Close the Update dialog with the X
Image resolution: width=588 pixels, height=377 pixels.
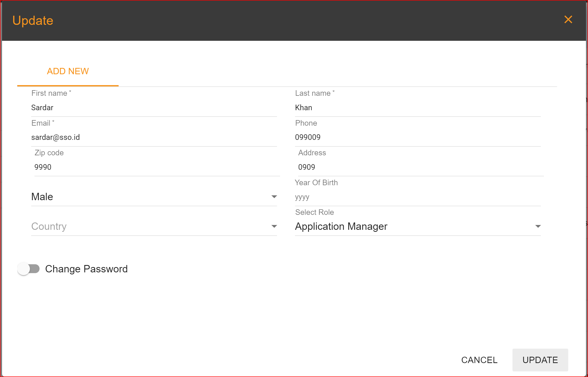click(x=568, y=20)
